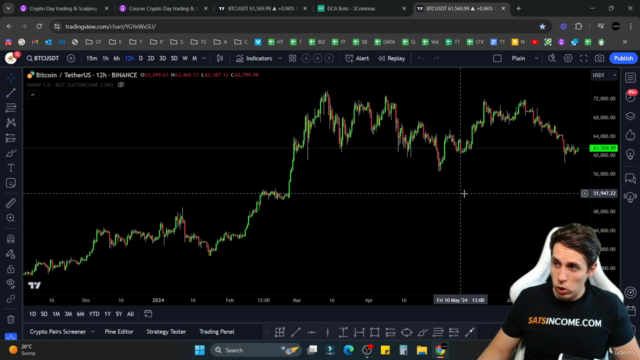Switch to the DCA Bots - 3Commas tab

[x=362, y=8]
